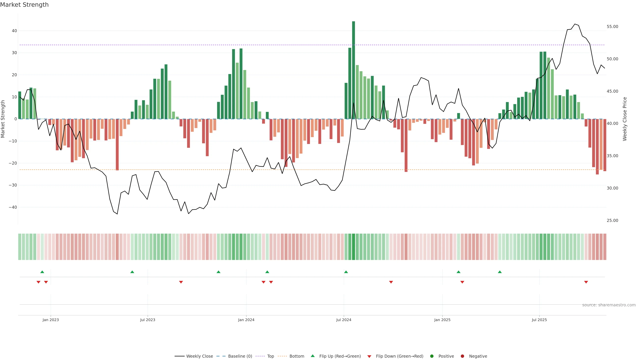Click the green Positive circle legend icon
This screenshot has width=644, height=362.
tap(432, 356)
